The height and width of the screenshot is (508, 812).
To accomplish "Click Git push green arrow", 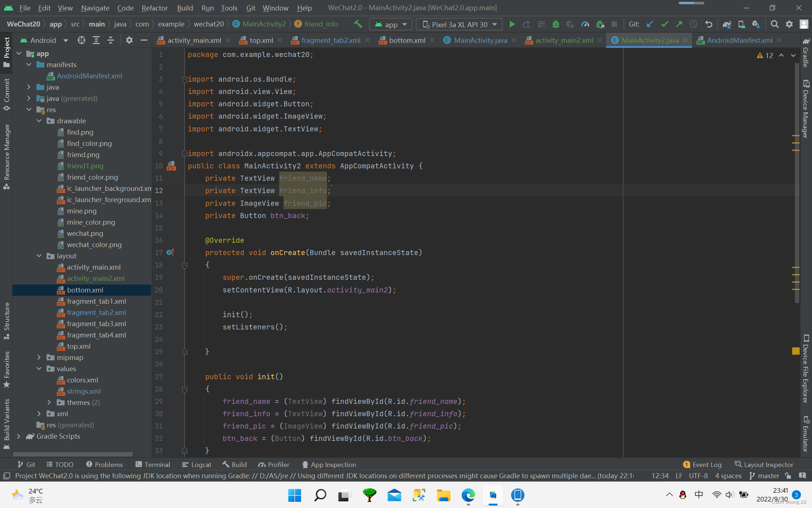I will point(679,24).
